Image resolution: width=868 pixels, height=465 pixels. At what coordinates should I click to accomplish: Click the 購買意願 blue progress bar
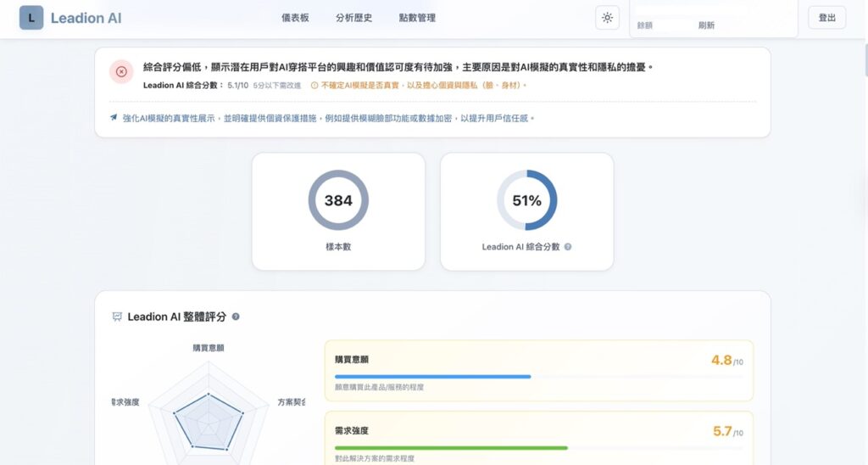pos(432,376)
